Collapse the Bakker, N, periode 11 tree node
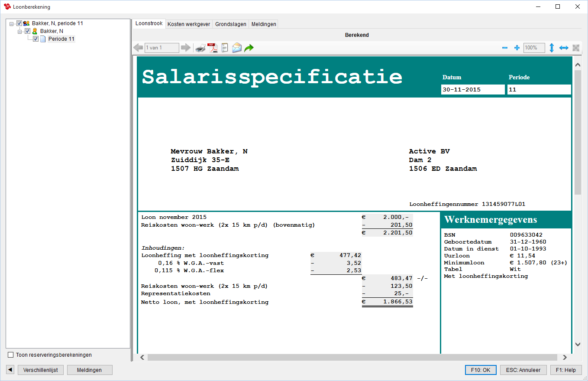 pyautogui.click(x=12, y=24)
